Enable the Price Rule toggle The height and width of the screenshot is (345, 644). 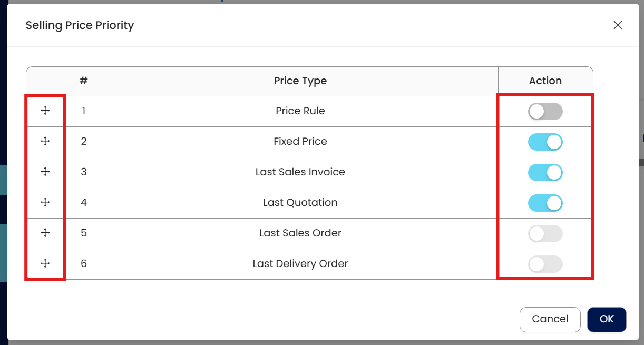point(545,112)
